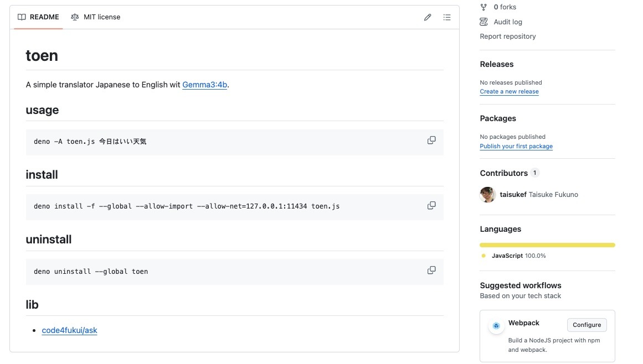
Task: Open JavaScript 100.0% language link
Action: (518, 256)
